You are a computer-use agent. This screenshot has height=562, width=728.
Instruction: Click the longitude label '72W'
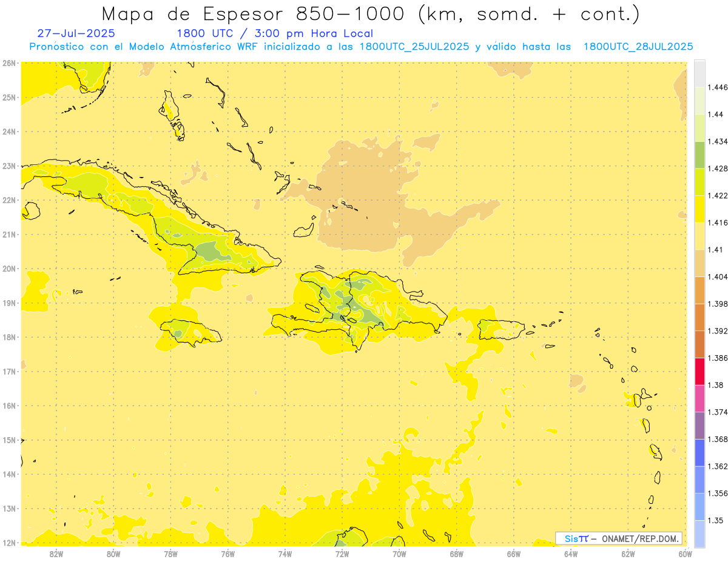(x=342, y=553)
